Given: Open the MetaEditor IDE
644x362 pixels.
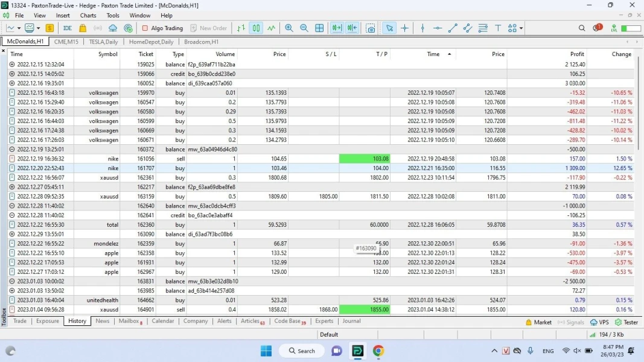Looking at the screenshot, I should click(x=67, y=28).
